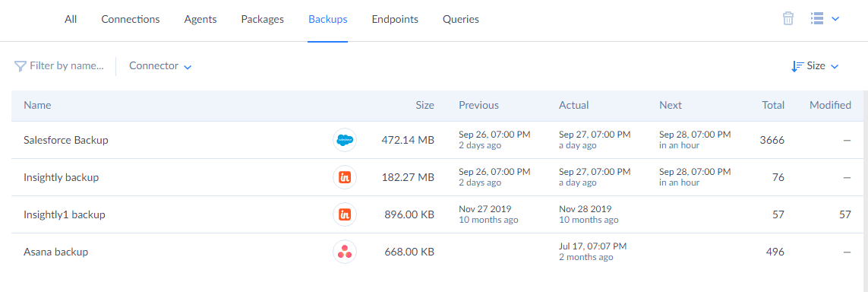Image resolution: width=868 pixels, height=292 pixels.
Task: Expand the Connector filter dropdown
Action: coord(160,66)
